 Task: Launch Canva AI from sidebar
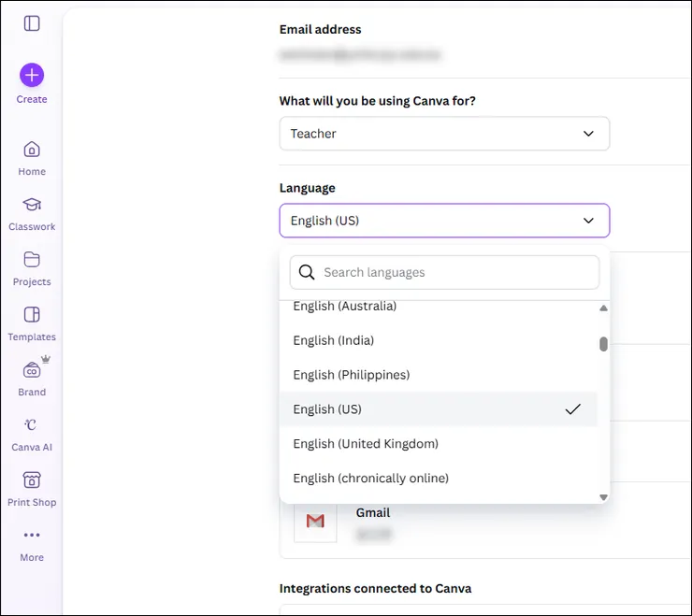coord(32,425)
